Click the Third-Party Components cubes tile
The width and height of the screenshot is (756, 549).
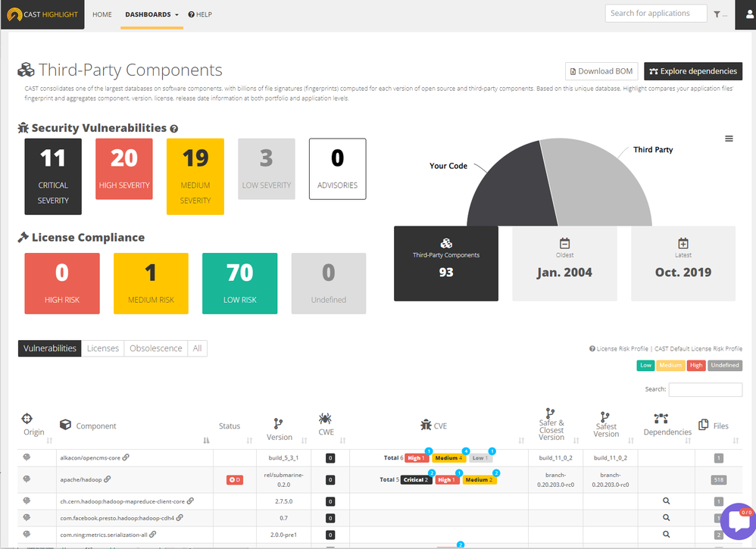point(446,264)
